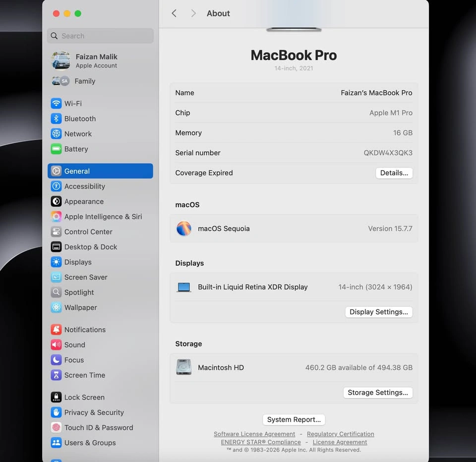This screenshot has height=462, width=476.
Task: Open Wi-Fi settings icon
Action: 56,104
